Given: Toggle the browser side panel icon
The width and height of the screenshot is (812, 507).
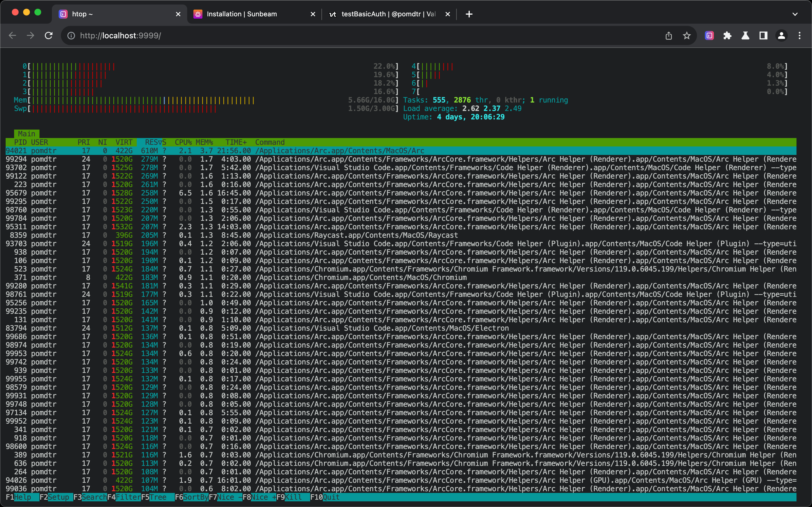Looking at the screenshot, I should click(763, 35).
